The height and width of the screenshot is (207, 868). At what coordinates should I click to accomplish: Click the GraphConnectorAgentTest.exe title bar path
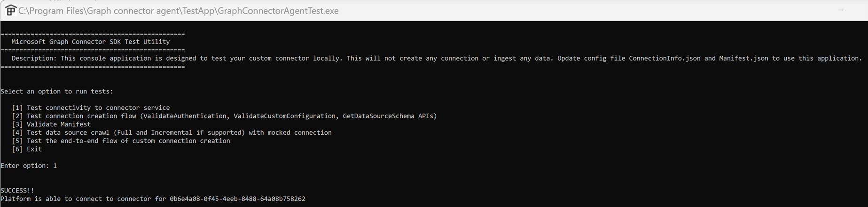click(x=179, y=11)
